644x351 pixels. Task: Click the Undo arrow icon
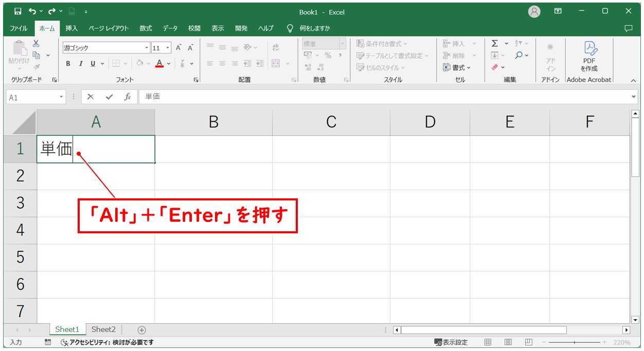pyautogui.click(x=32, y=11)
